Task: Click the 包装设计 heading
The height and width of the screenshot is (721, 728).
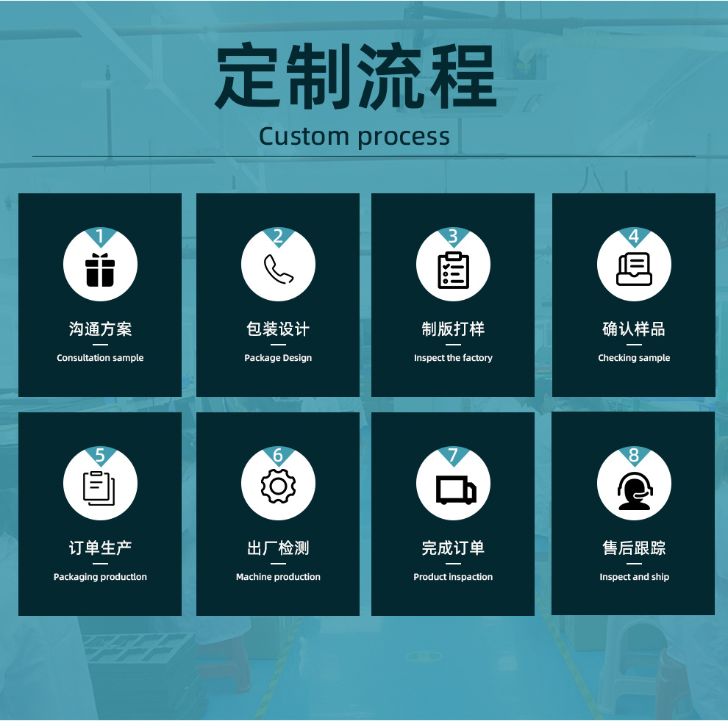Action: 278,329
